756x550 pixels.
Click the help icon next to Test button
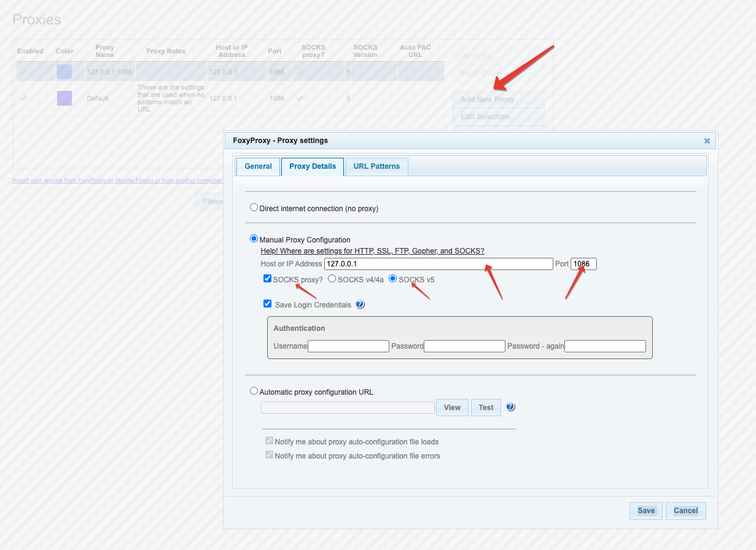coord(510,407)
